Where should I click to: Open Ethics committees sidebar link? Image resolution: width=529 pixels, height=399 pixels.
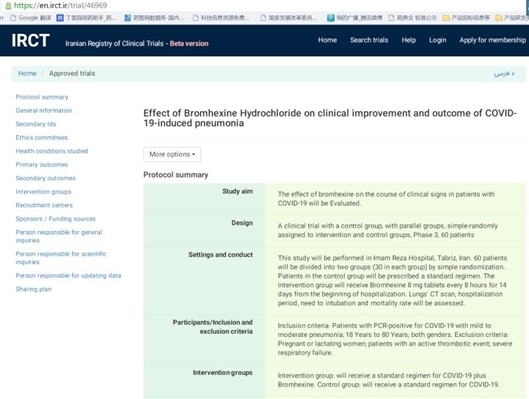tap(41, 138)
